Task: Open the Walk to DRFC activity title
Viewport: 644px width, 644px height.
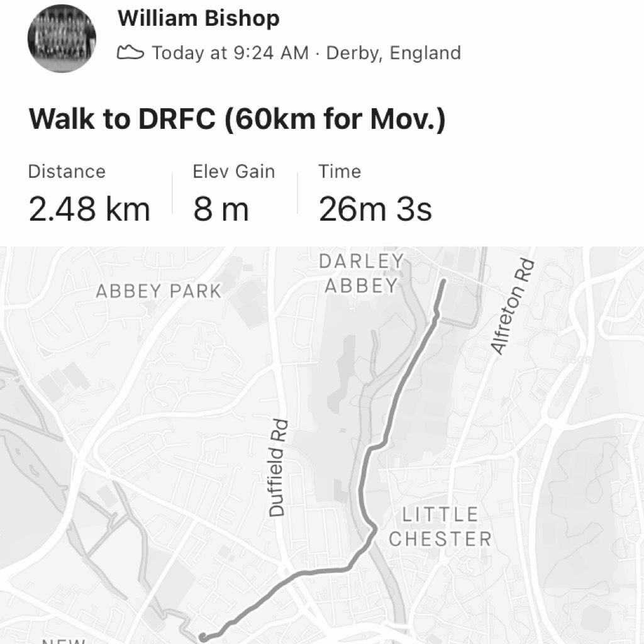Action: (237, 119)
